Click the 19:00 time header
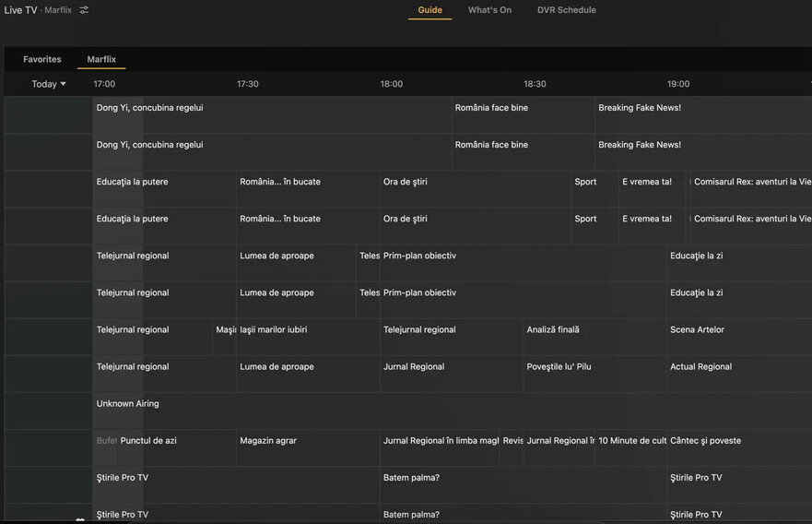 pos(677,84)
